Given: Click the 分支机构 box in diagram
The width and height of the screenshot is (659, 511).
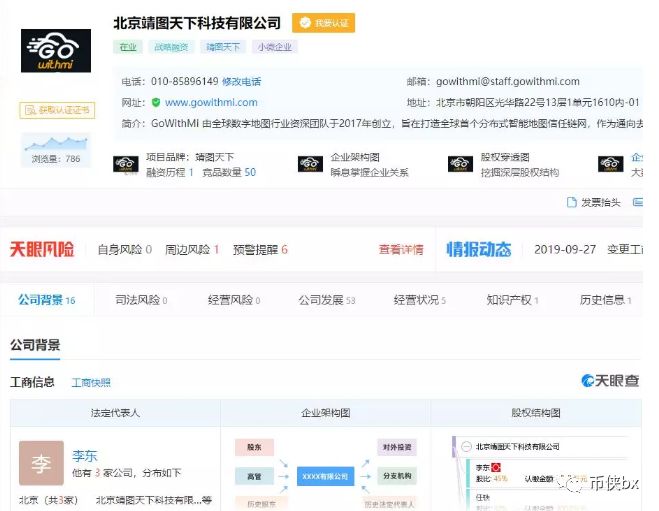Looking at the screenshot, I should 397,476.
